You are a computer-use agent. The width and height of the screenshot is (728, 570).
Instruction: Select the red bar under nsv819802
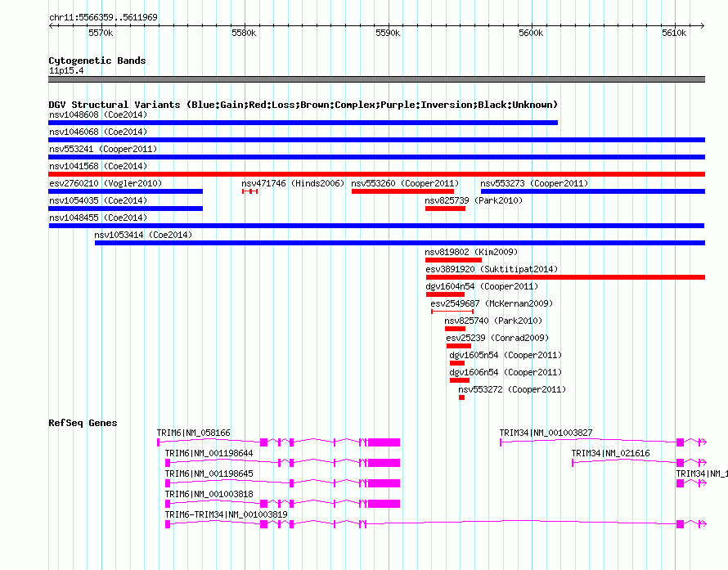coord(453,260)
